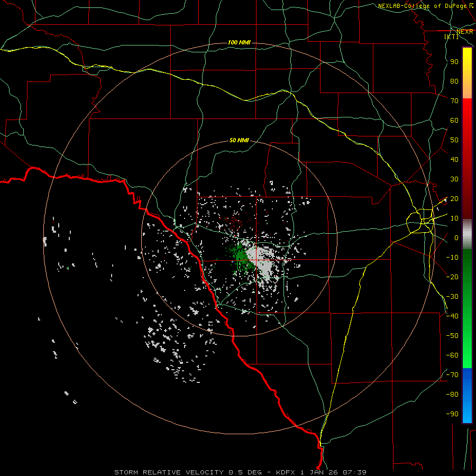Click the 0 value on the velocity scale
This screenshot has width=476, height=476.
[x=456, y=238]
